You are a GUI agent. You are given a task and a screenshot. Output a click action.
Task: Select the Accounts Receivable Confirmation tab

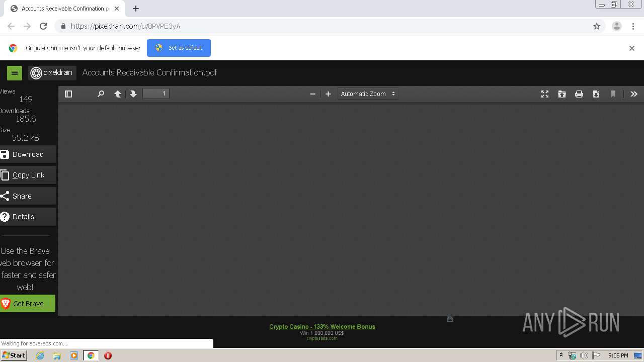point(64,9)
